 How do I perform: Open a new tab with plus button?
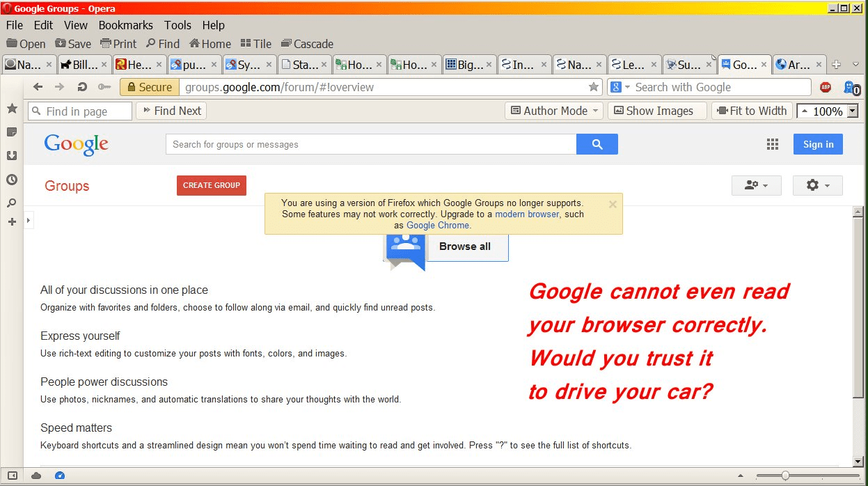(837, 65)
